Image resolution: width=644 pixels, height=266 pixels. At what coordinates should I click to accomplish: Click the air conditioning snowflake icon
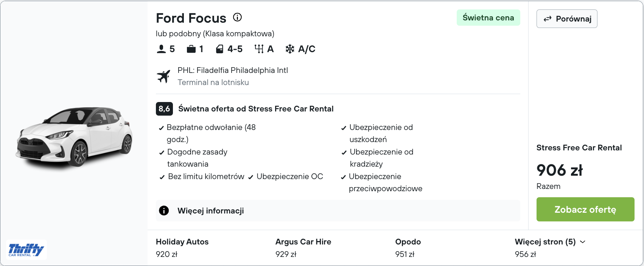point(290,49)
